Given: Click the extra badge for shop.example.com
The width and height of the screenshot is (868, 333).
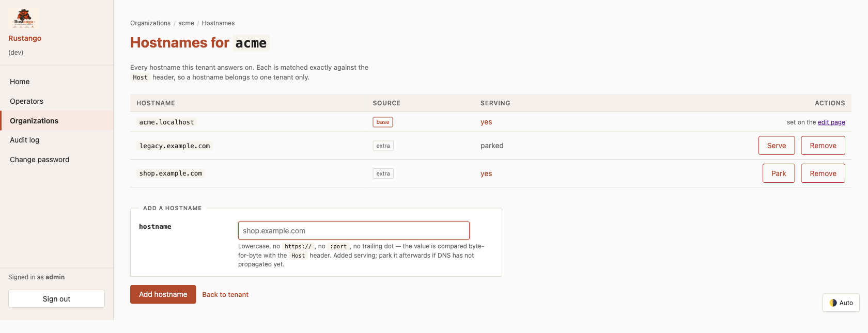Looking at the screenshot, I should tap(383, 174).
